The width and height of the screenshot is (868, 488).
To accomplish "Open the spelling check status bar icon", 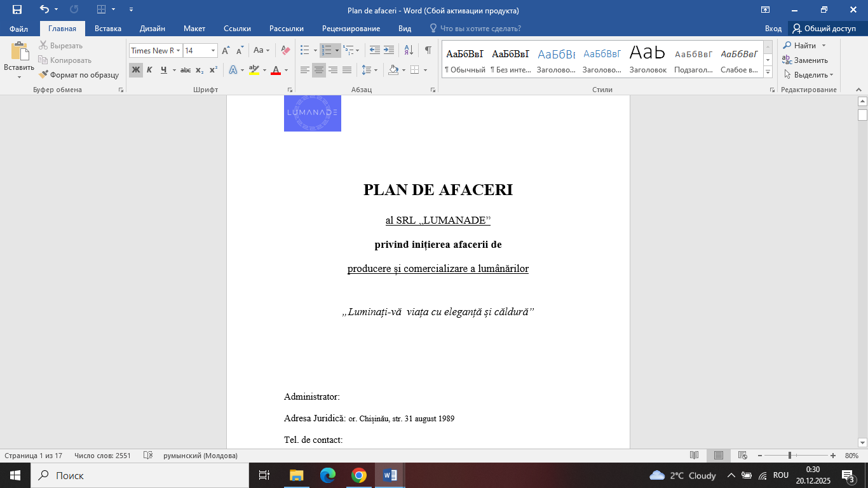I will (x=148, y=456).
